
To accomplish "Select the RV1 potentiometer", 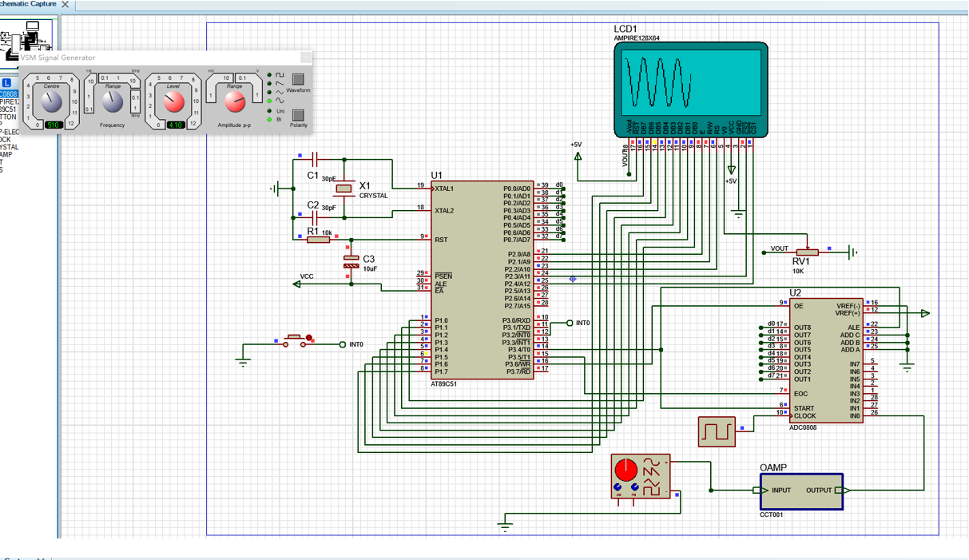I will pos(806,252).
